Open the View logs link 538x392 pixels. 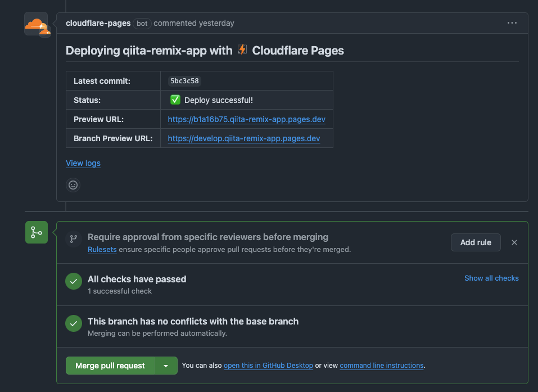tap(83, 163)
